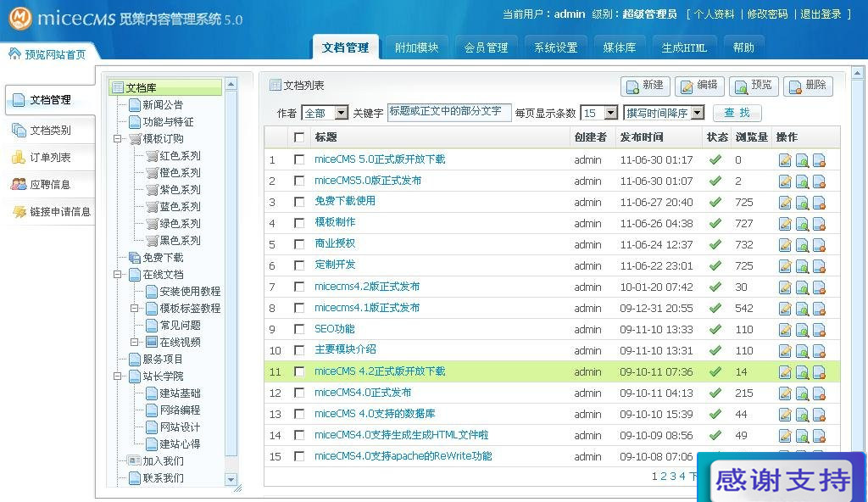Click the home icon beside 预览网站首页
Image resolution: width=868 pixels, height=502 pixels.
point(15,53)
